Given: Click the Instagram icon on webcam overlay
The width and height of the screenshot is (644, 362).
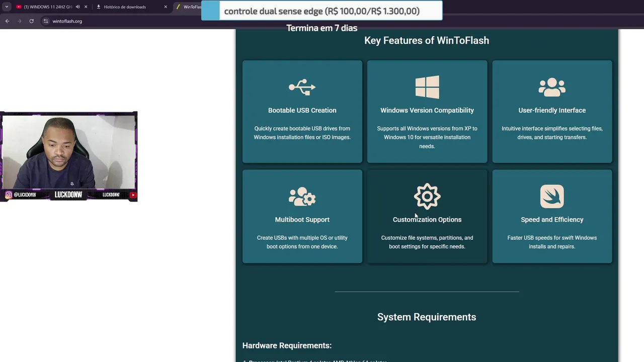Looking at the screenshot, I should [x=9, y=195].
